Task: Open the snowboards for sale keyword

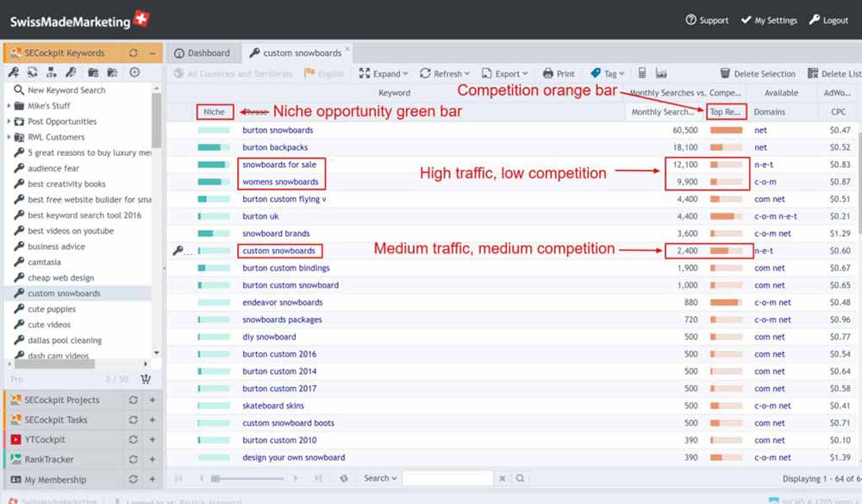Action: [279, 165]
